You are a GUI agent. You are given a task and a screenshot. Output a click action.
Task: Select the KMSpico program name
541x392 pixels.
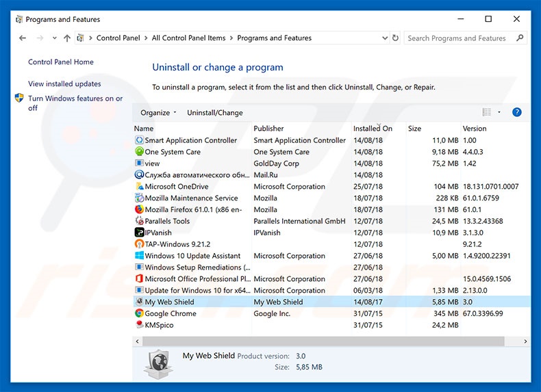pos(159,325)
